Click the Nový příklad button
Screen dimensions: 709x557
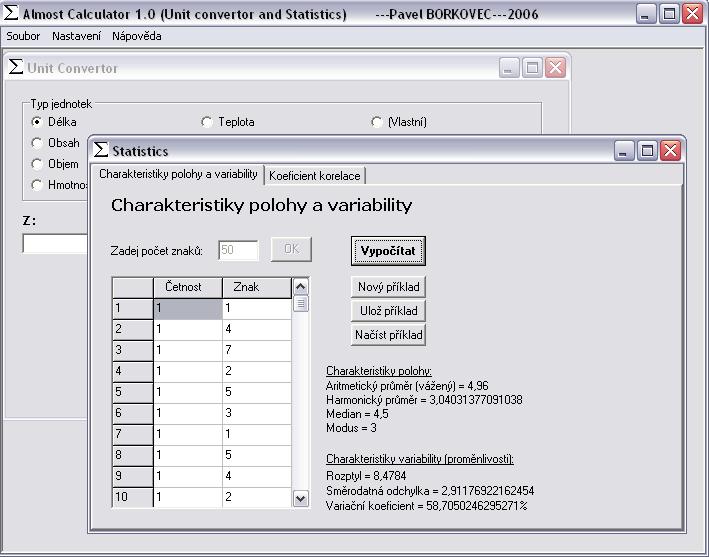(x=388, y=287)
